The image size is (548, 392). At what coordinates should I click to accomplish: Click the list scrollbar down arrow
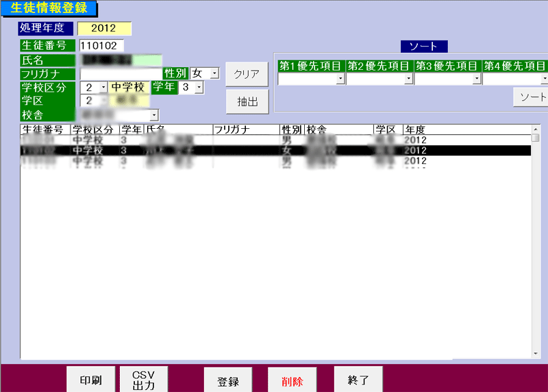(x=536, y=354)
